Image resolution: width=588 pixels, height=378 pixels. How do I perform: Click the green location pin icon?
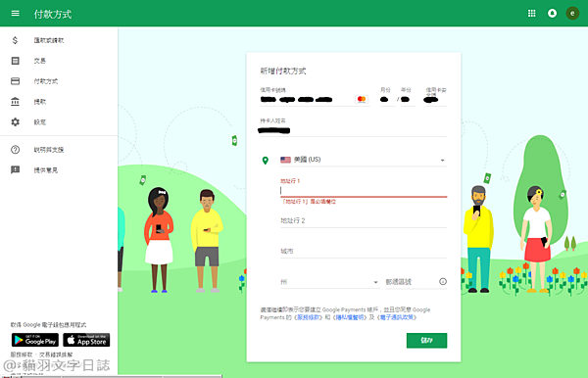[266, 161]
